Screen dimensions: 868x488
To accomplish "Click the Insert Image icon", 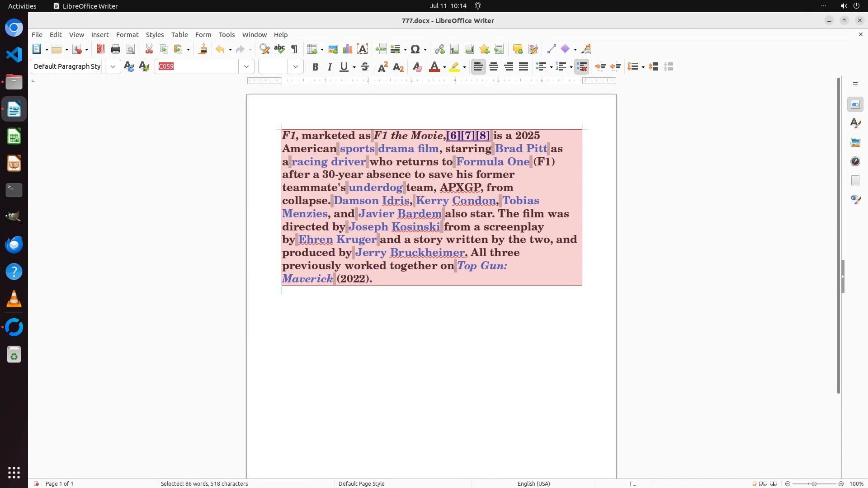I will pos(333,49).
